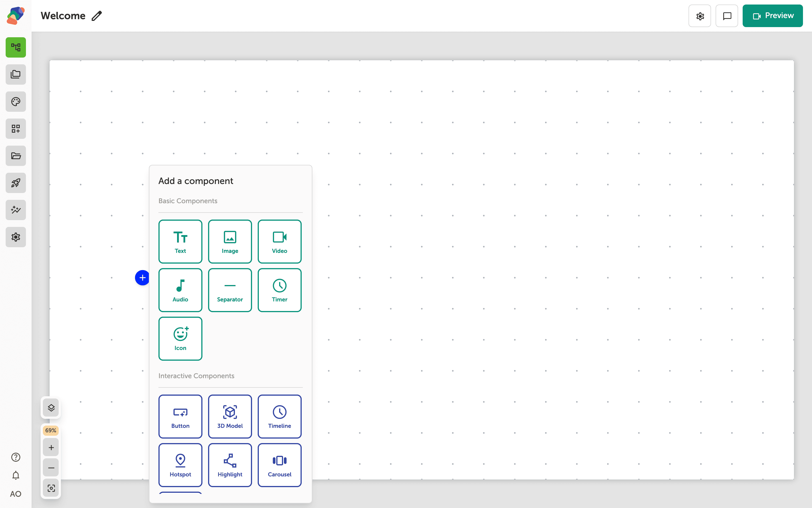
Task: Open the pages stack icon in sidebar
Action: (x=16, y=75)
